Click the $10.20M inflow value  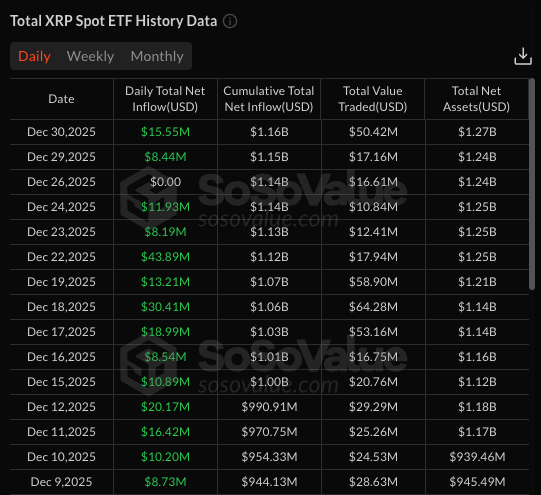[x=165, y=457]
